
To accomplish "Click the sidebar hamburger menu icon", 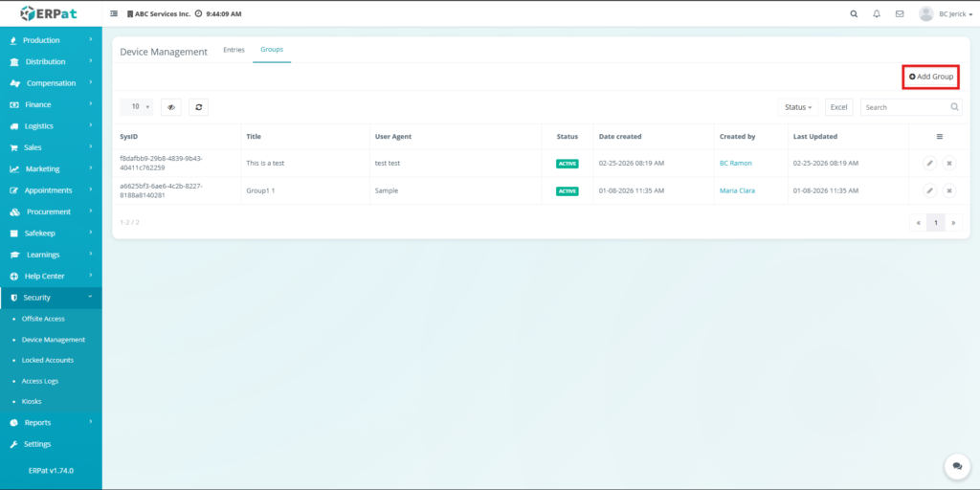I will 115,14.
